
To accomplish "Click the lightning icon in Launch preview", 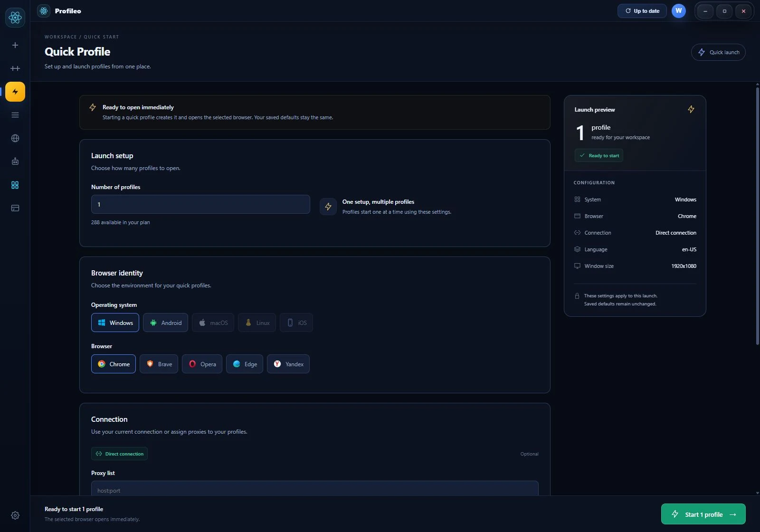I will point(691,109).
